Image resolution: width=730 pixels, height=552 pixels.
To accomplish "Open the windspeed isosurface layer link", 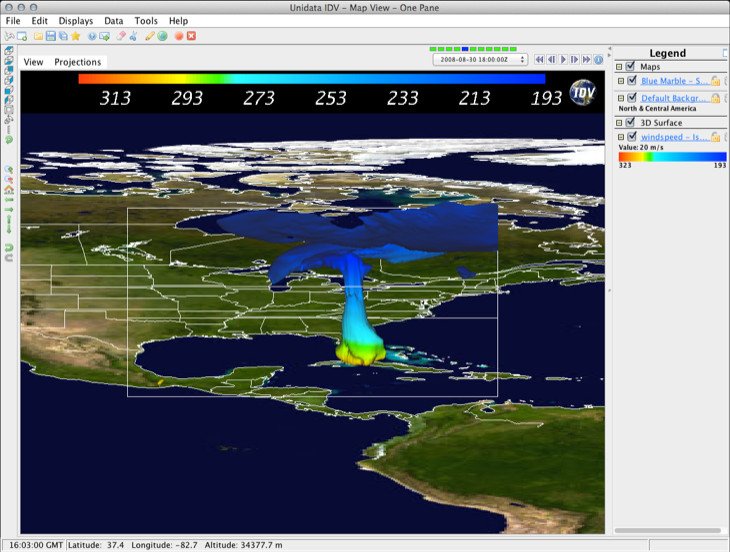I will click(675, 137).
